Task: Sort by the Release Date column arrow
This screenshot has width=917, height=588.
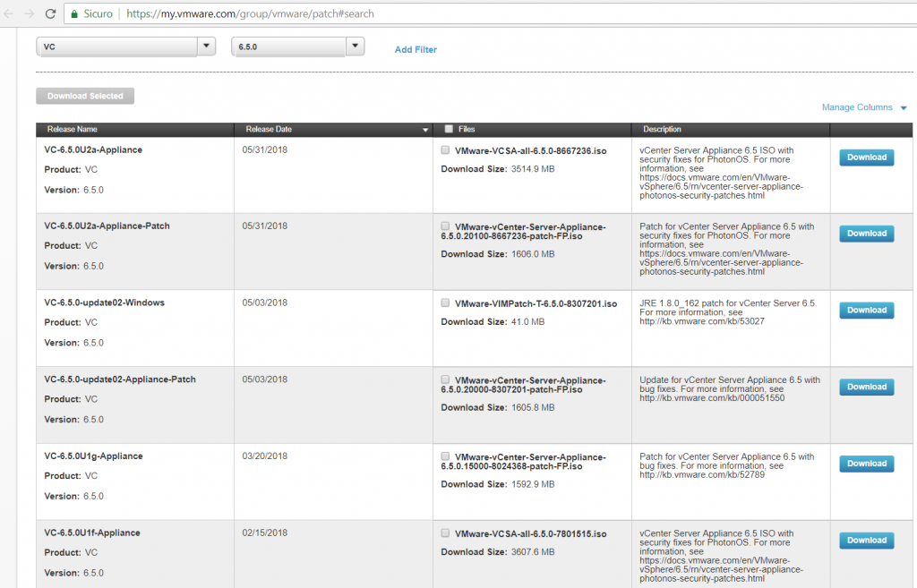Action: 425,130
